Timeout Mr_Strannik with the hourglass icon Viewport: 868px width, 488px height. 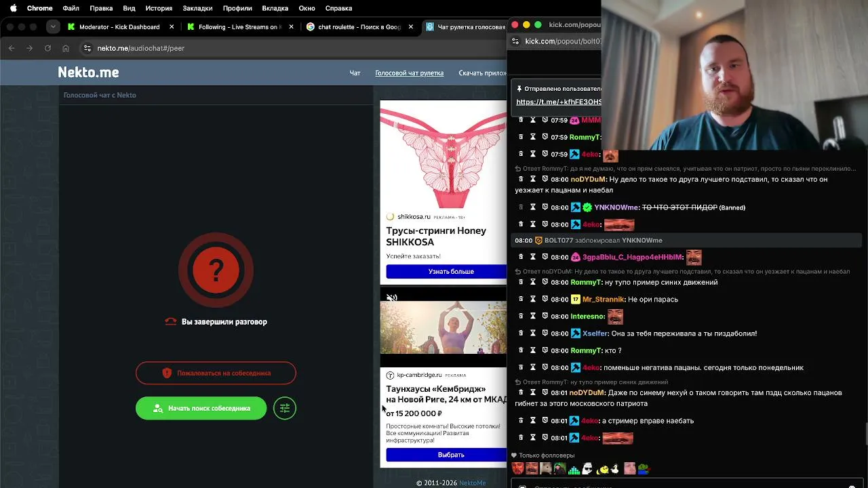[x=533, y=299]
